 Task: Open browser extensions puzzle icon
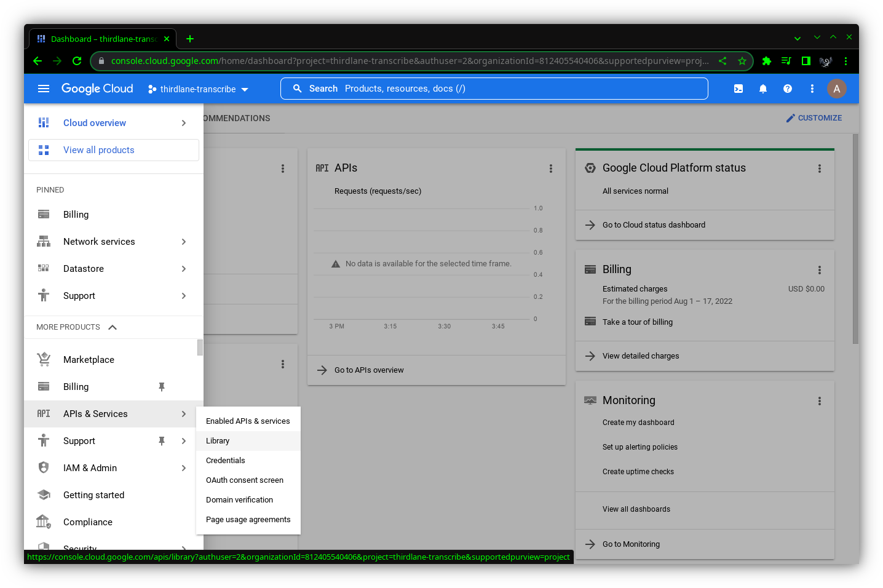click(x=767, y=61)
